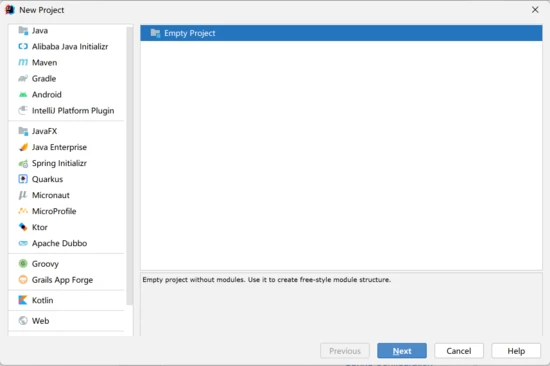This screenshot has height=366, width=550.
Task: Select the Java project type icon
Action: 23,31
